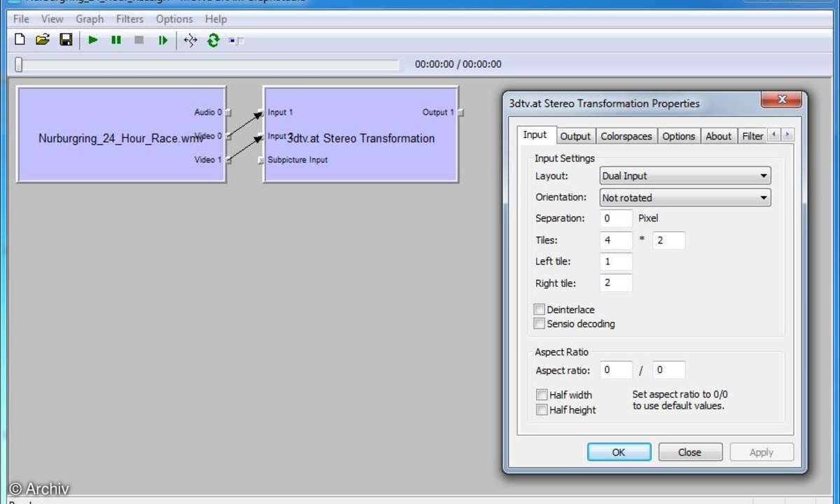The width and height of the screenshot is (840, 504).
Task: Click the Left tile input field
Action: pos(616,262)
